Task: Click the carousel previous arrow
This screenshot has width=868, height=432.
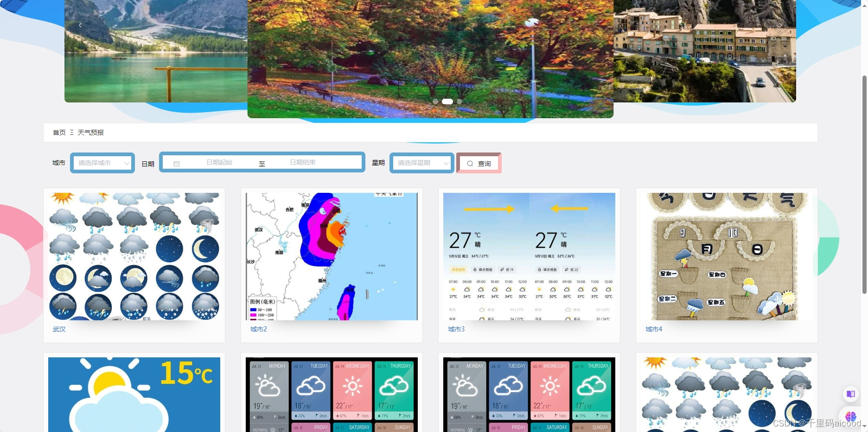Action: click(x=80, y=25)
